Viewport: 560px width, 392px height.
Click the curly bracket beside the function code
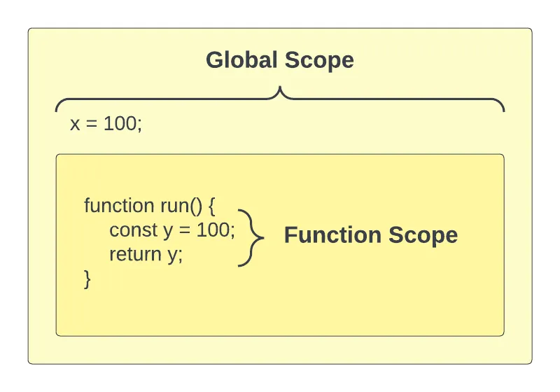click(x=252, y=238)
